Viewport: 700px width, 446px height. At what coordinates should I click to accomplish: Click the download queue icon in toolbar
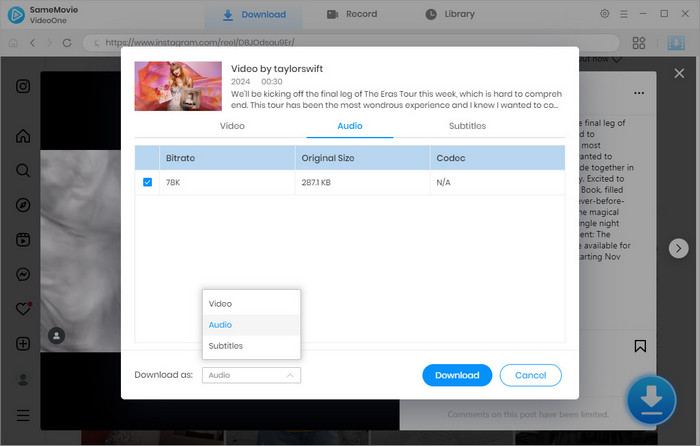(676, 43)
